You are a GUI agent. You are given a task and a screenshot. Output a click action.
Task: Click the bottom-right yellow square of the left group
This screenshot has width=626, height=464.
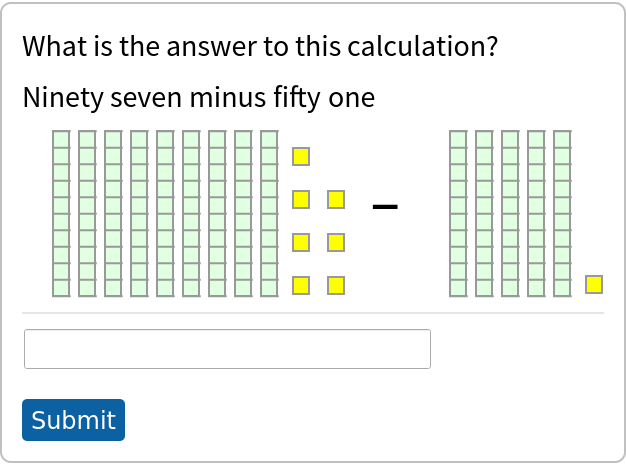click(x=336, y=286)
